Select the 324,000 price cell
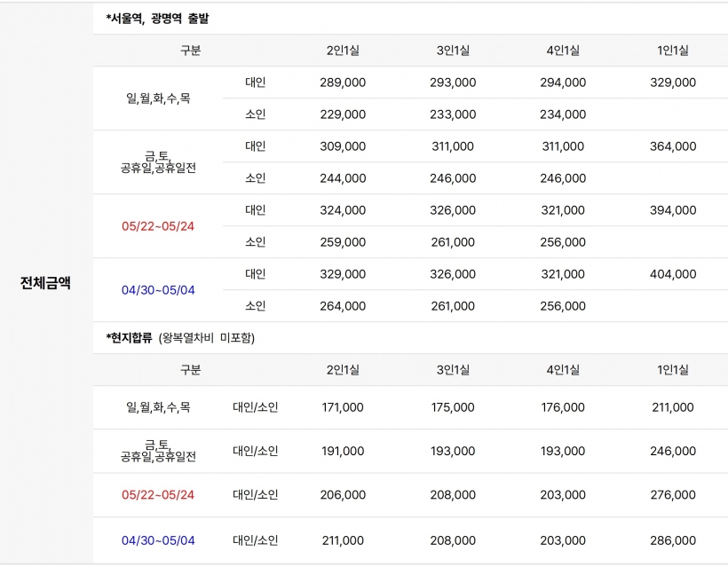The image size is (728, 567). click(x=343, y=210)
